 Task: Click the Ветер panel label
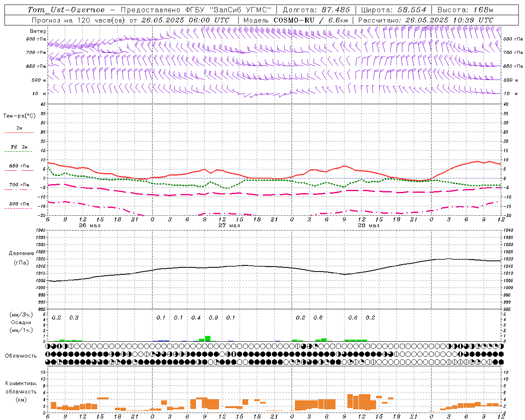pos(38,31)
